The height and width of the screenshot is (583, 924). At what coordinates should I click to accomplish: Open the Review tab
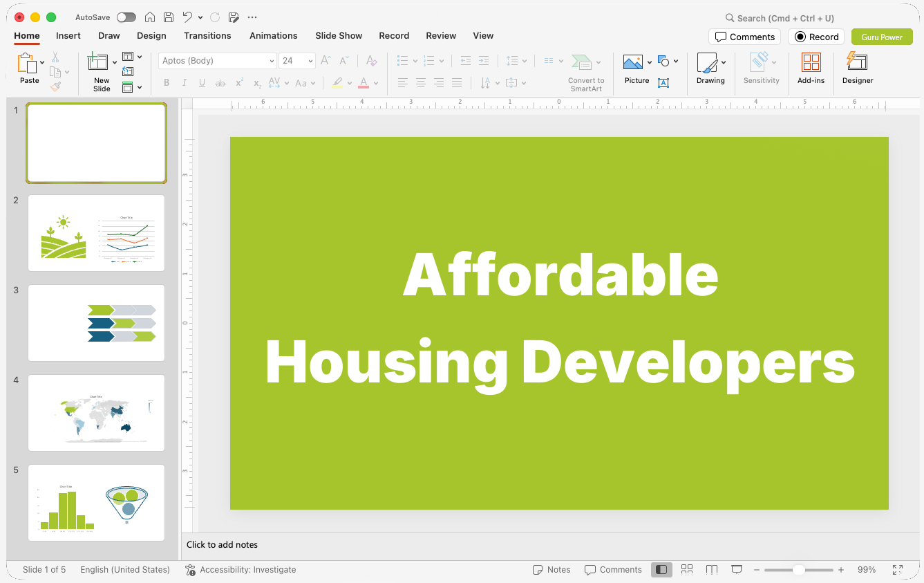(441, 35)
